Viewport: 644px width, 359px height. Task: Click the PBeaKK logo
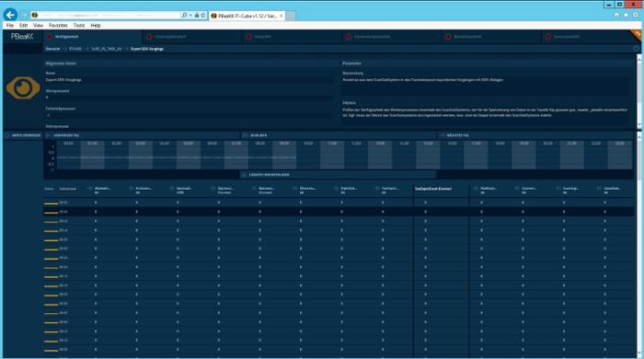[22, 37]
